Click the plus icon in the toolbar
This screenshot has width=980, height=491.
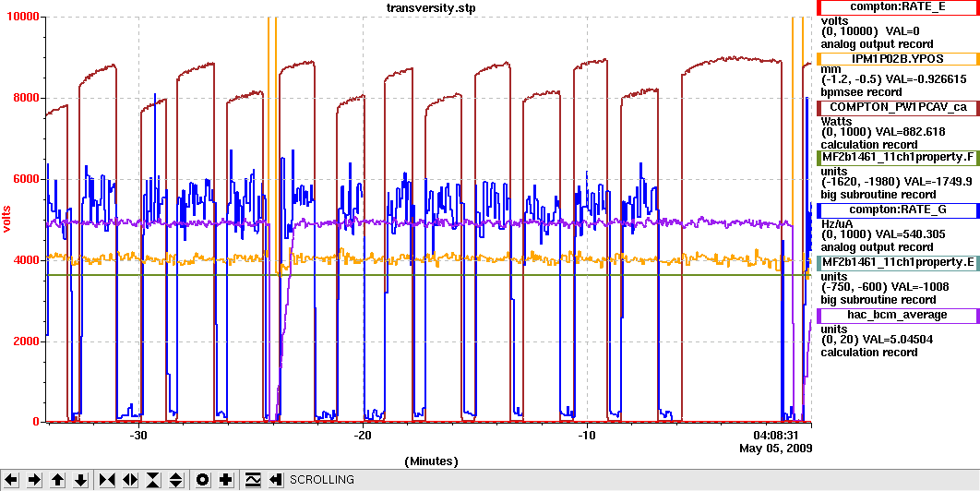pyautogui.click(x=226, y=480)
